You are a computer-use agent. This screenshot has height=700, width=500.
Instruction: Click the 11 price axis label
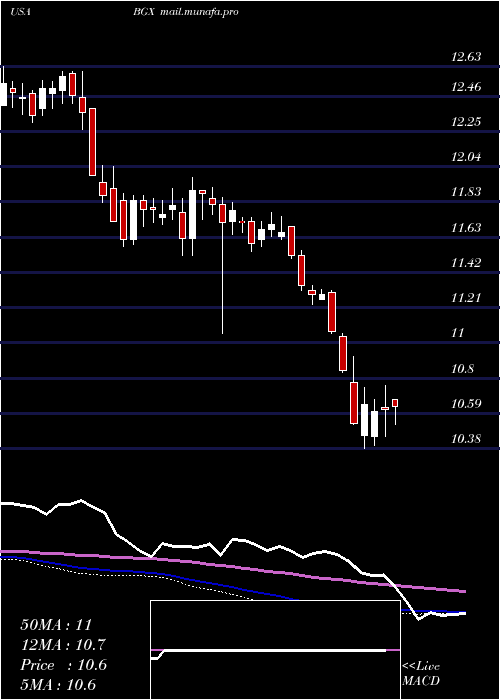(458, 333)
